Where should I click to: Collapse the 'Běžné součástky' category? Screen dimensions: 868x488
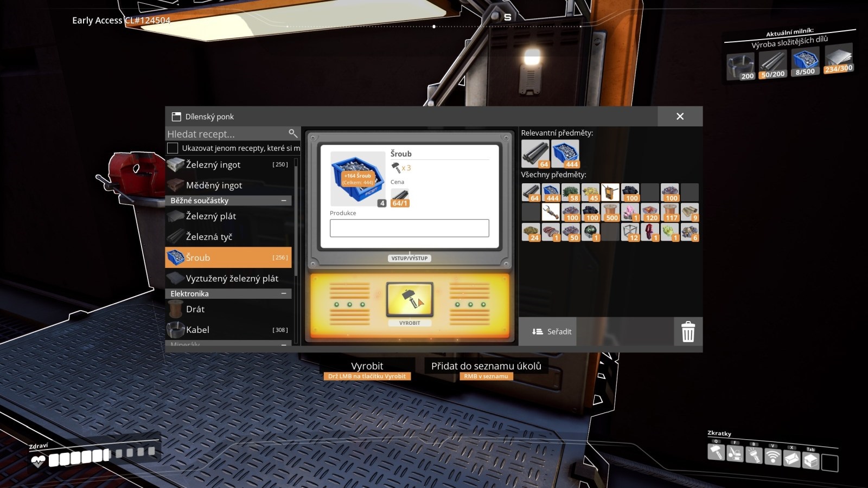pos(284,201)
